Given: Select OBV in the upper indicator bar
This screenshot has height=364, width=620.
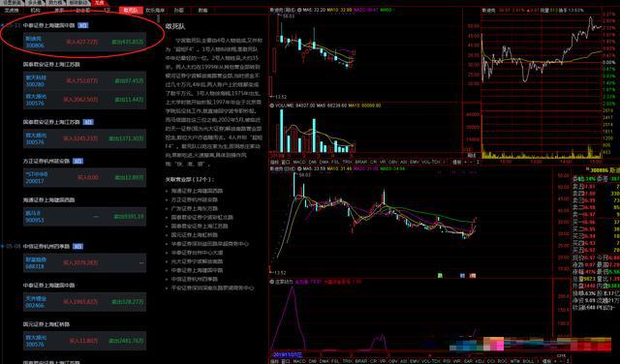Looking at the screenshot, I should coord(393,162).
